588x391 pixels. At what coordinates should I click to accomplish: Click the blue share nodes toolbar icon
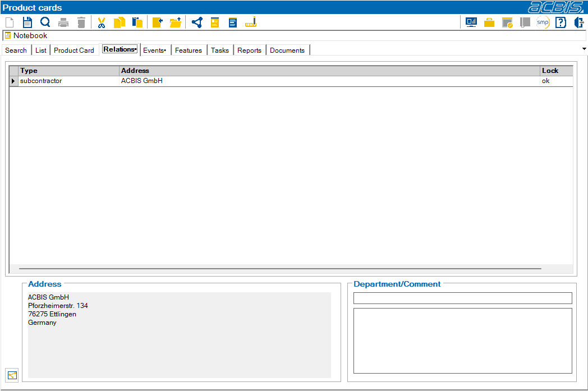click(197, 22)
